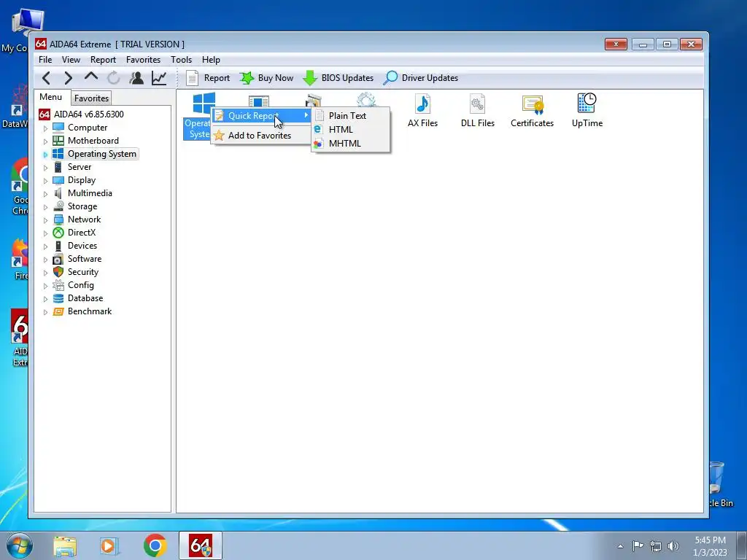
Task: Go forward with the right arrow toolbar icon
Action: click(x=68, y=78)
